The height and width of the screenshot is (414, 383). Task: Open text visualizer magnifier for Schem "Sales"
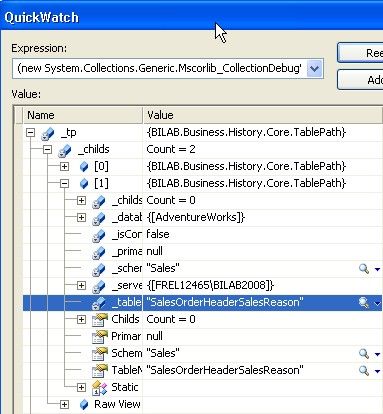364,354
